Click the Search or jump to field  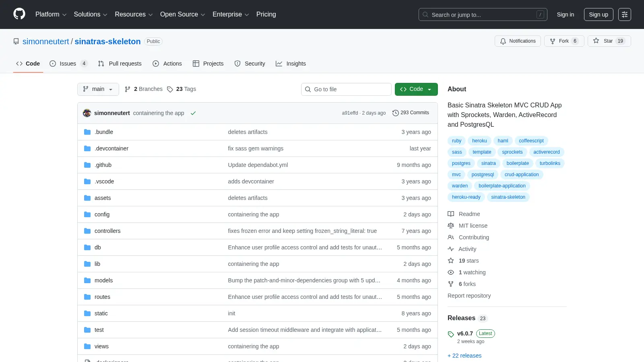[483, 14]
